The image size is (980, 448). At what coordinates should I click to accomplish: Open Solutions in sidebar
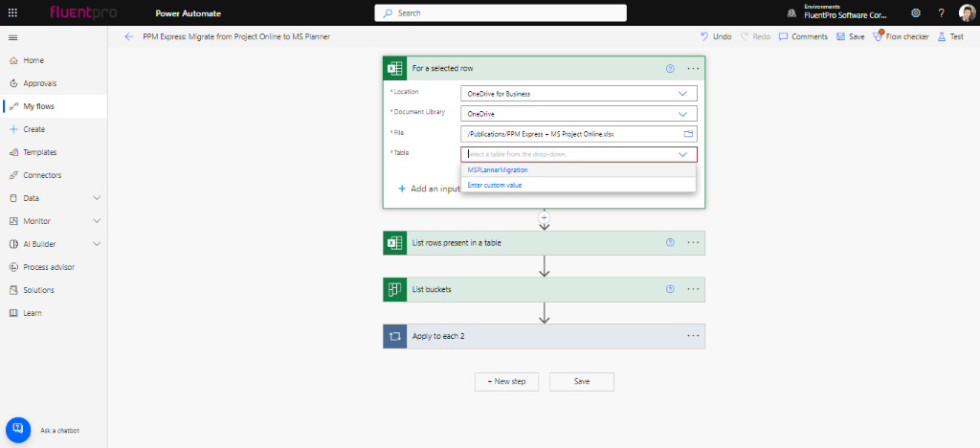[x=54, y=290]
